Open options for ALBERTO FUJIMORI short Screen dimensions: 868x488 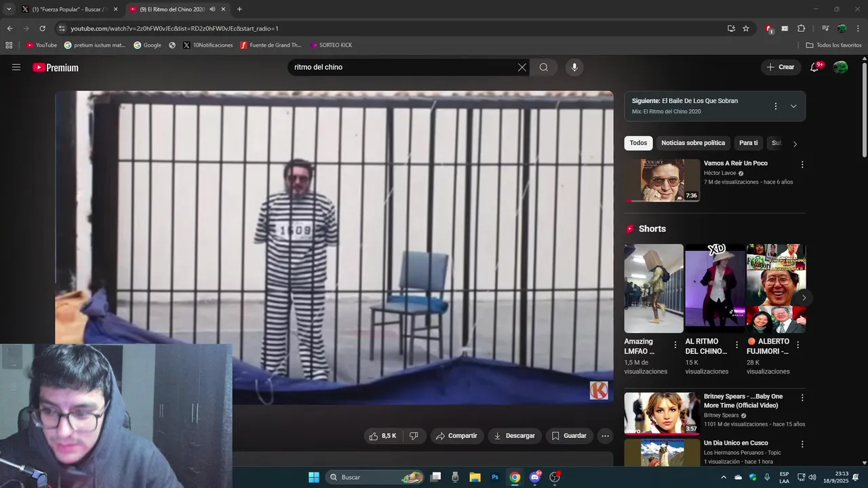click(797, 345)
